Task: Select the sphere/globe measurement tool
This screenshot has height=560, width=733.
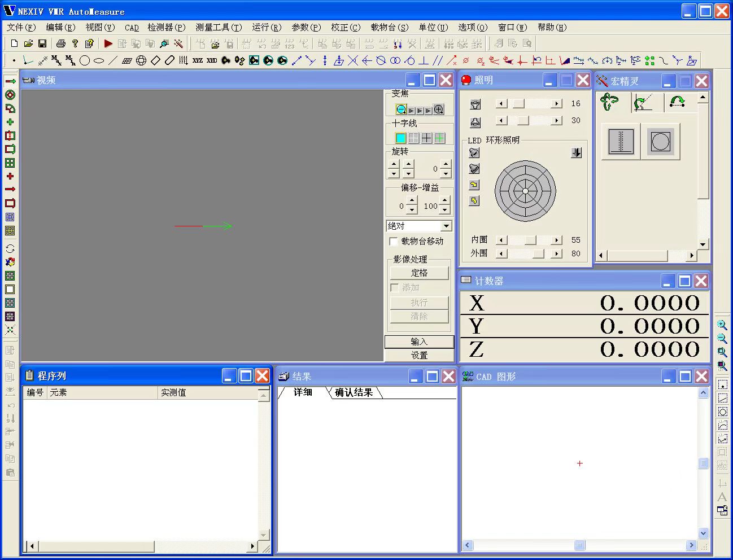Action: point(141,60)
